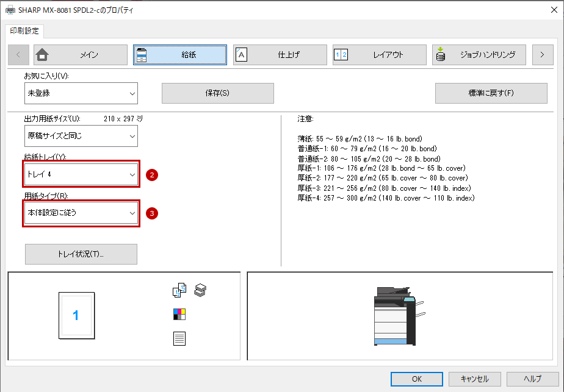Screen dimensions: 564x392
Task: Click the 厚紙-3: 221 ～ 256 g/m2 line
Action: (384, 188)
